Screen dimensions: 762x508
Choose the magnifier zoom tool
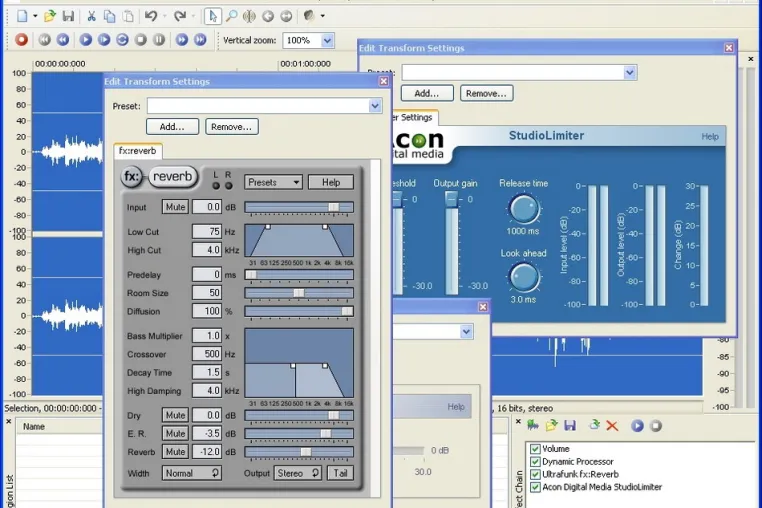tap(231, 16)
